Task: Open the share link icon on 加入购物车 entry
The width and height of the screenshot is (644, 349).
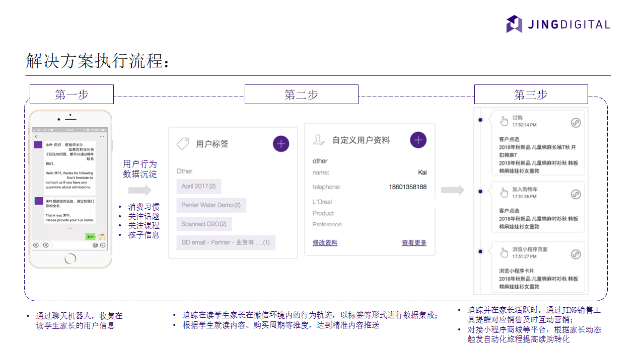Action: (575, 195)
